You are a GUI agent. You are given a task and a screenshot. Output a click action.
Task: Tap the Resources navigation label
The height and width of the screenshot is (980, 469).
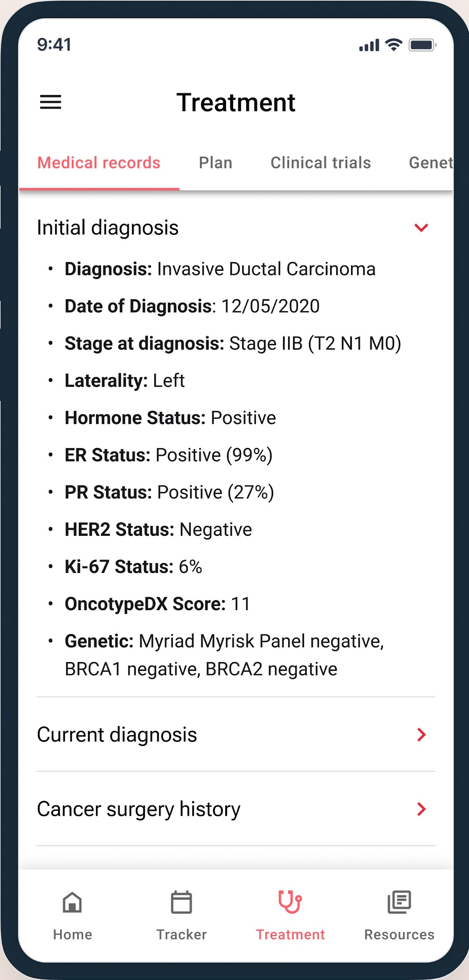399,935
